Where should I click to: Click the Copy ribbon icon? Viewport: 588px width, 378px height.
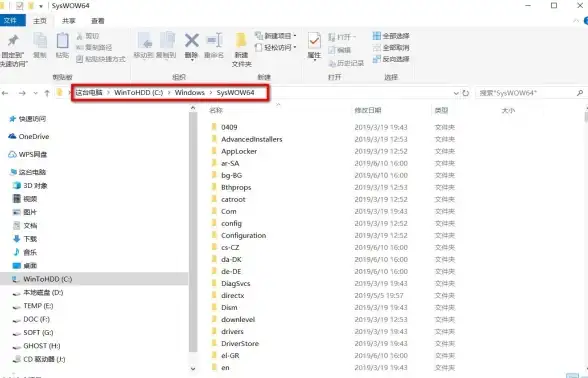click(39, 40)
